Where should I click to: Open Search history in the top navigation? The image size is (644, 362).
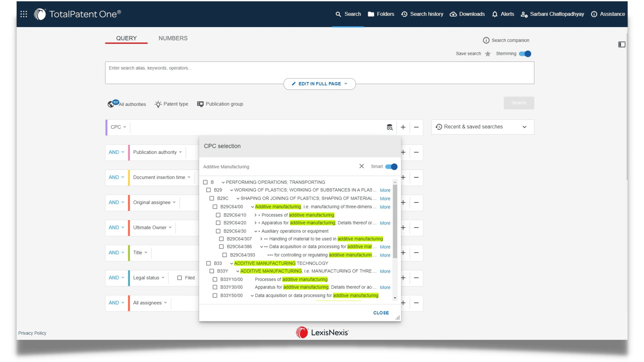(422, 14)
